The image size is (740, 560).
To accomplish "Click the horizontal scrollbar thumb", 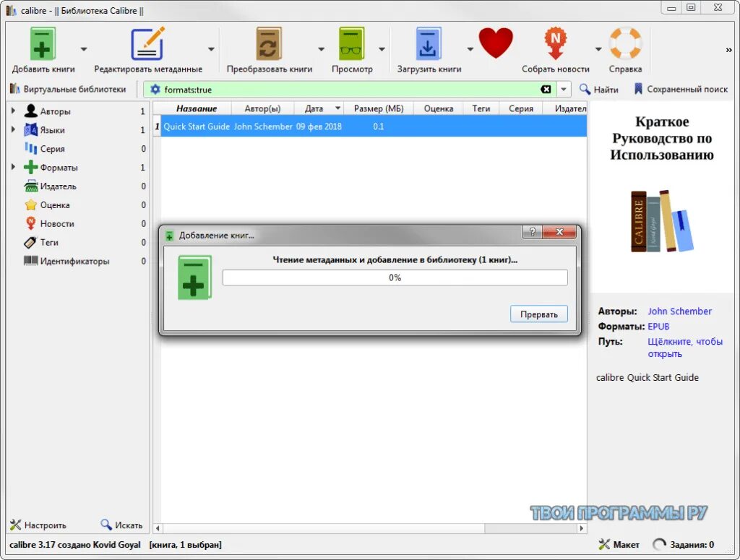I will click(324, 528).
